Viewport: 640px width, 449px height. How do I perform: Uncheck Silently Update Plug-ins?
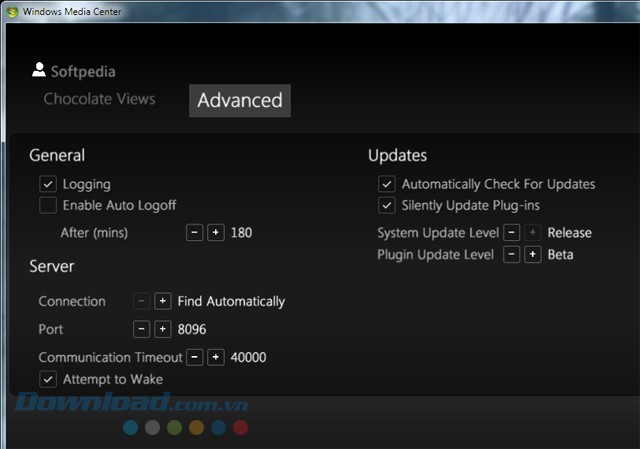click(386, 206)
